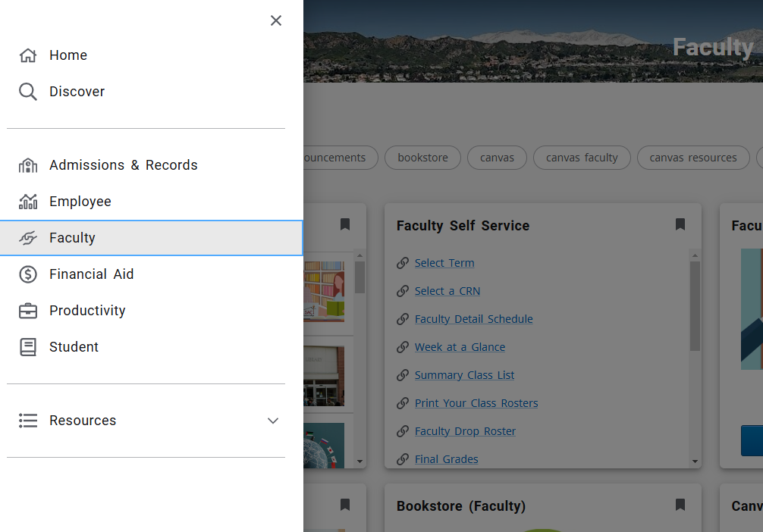Image resolution: width=763 pixels, height=532 pixels.
Task: Click down arrow of Faculty Self Service scrollbar
Action: (x=695, y=462)
